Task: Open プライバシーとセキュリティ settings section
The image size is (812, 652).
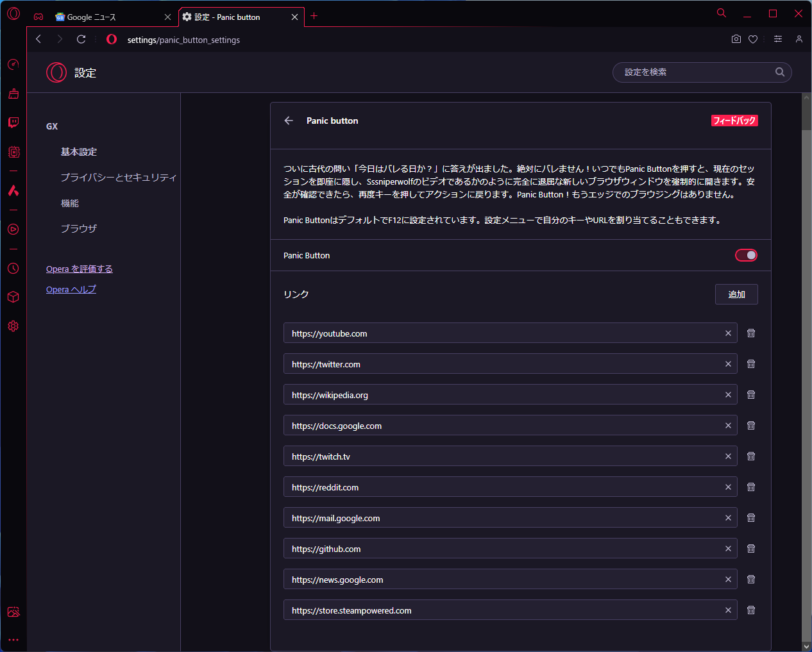Action: pos(119,178)
